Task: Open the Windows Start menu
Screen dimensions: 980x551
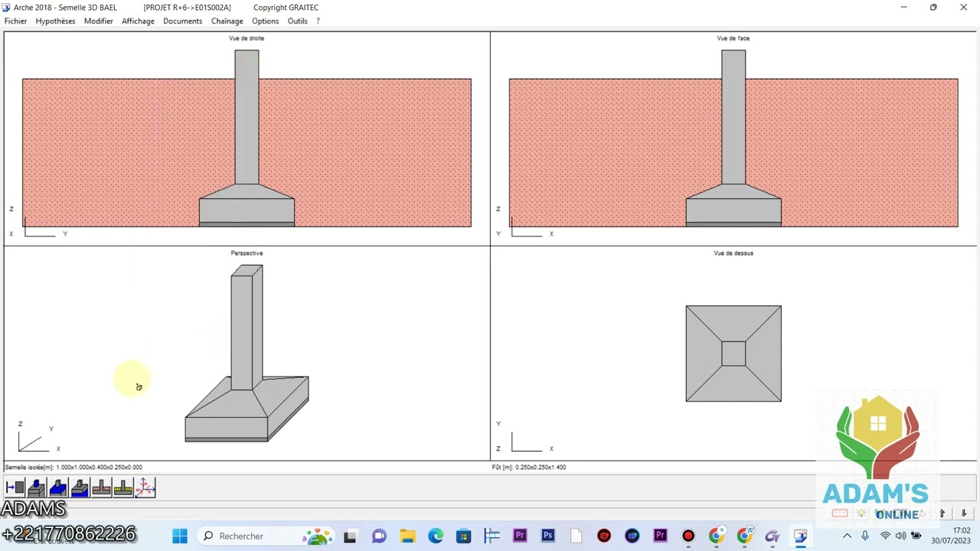Action: pos(180,536)
